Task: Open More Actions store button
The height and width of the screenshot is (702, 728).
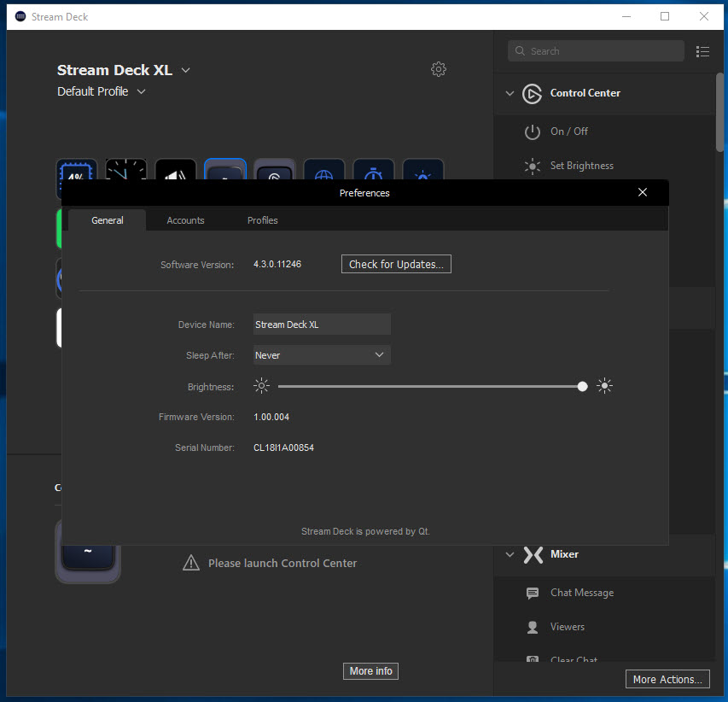Action: [x=667, y=679]
